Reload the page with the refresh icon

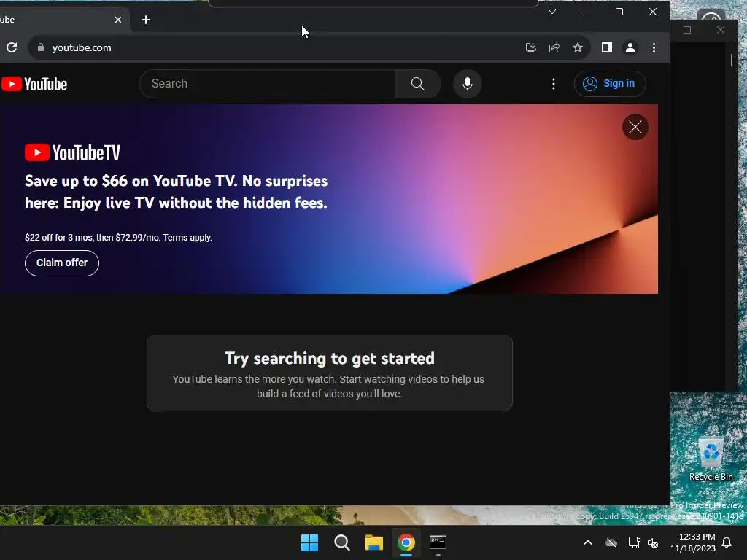click(x=12, y=47)
